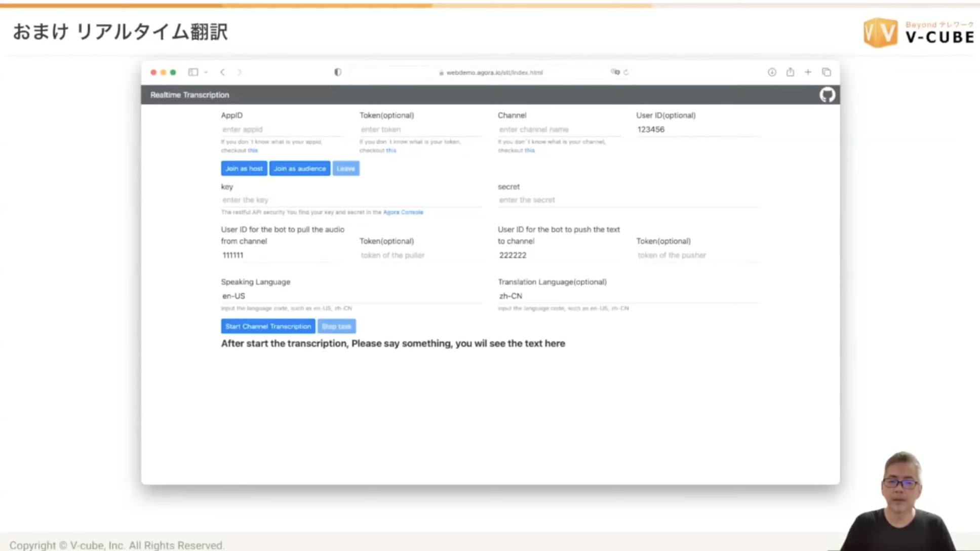Expand the sidebar dropdown chevron
This screenshot has width=980, height=551.
coord(206,72)
